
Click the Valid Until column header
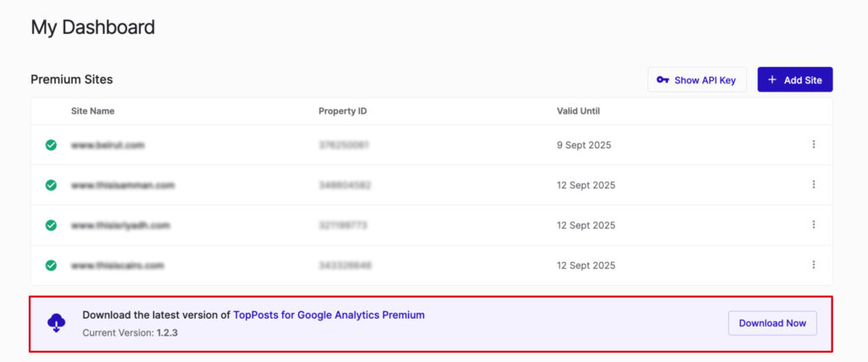pos(578,111)
